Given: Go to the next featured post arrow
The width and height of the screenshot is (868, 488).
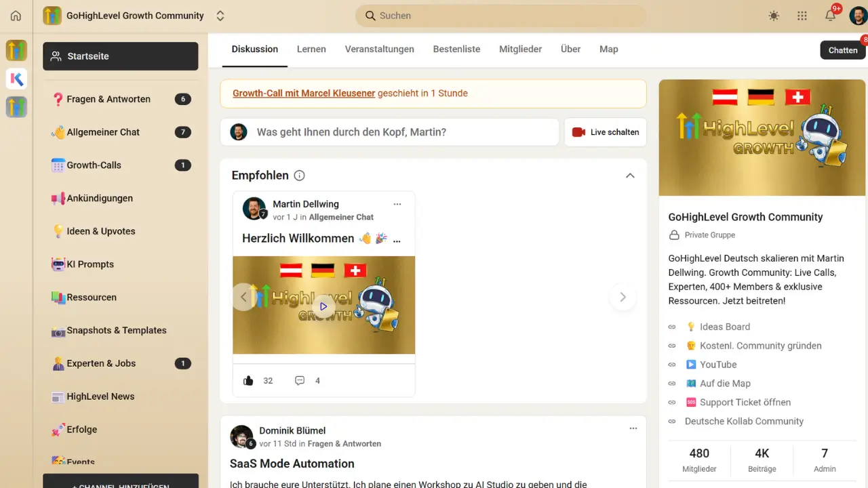Looking at the screenshot, I should pos(623,297).
